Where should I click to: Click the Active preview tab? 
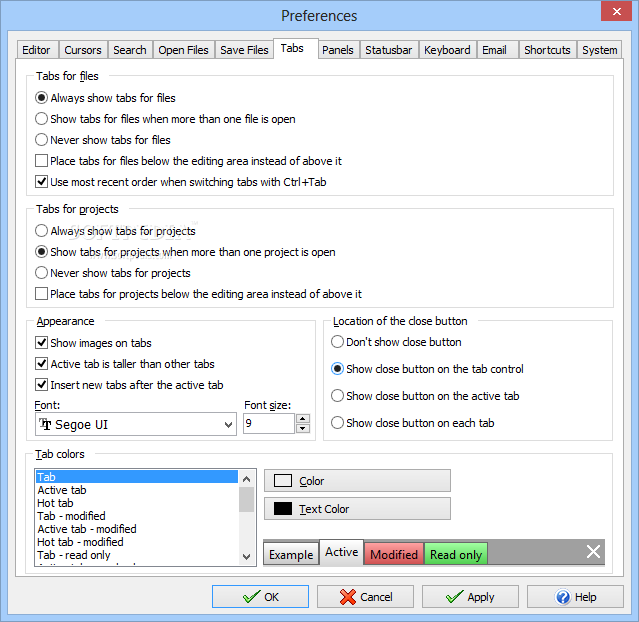[x=342, y=552]
